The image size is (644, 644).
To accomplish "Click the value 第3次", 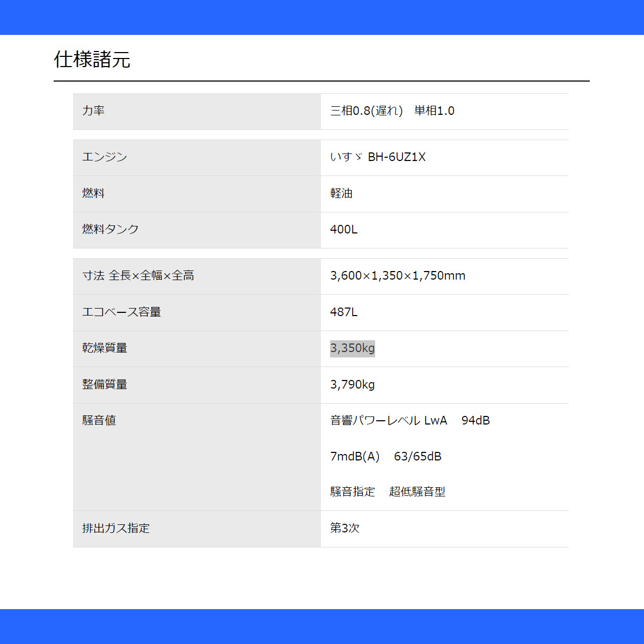I will click(345, 528).
